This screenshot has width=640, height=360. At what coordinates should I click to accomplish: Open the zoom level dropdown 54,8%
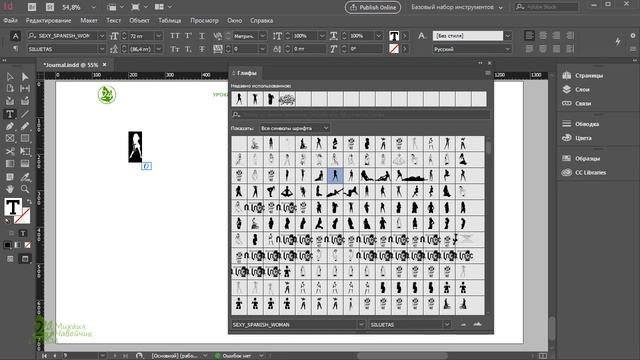[x=93, y=7]
